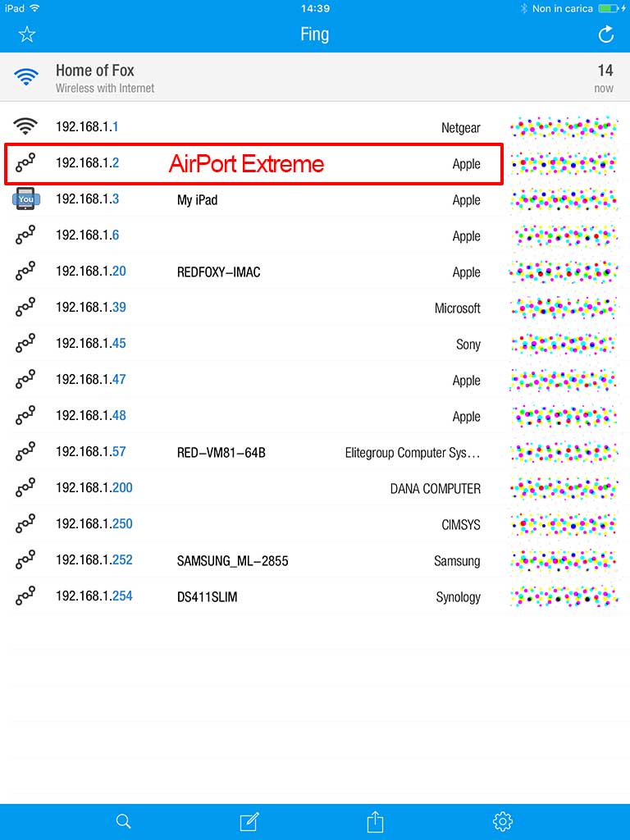The width and height of the screenshot is (630, 840).
Task: Select IP address 192.168.1.39
Action: tap(91, 307)
